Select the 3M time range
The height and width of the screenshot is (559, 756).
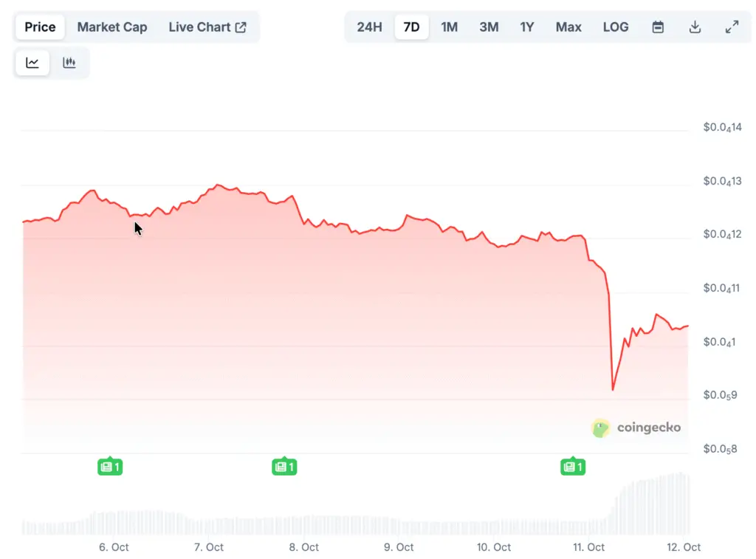(489, 27)
